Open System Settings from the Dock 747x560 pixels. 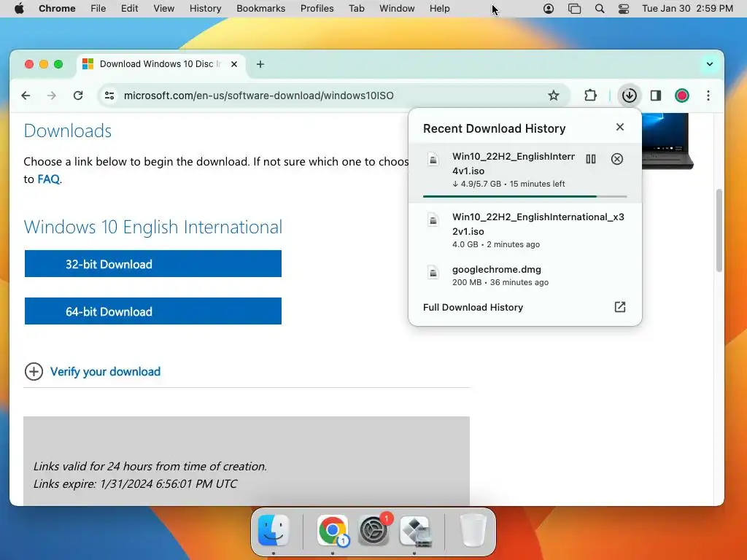pyautogui.click(x=374, y=531)
